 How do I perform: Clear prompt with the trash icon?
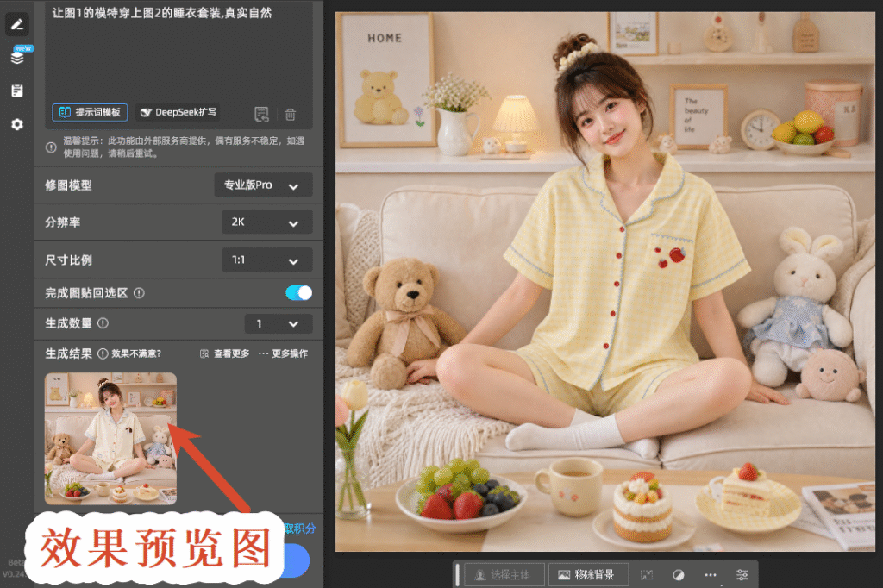point(290,115)
